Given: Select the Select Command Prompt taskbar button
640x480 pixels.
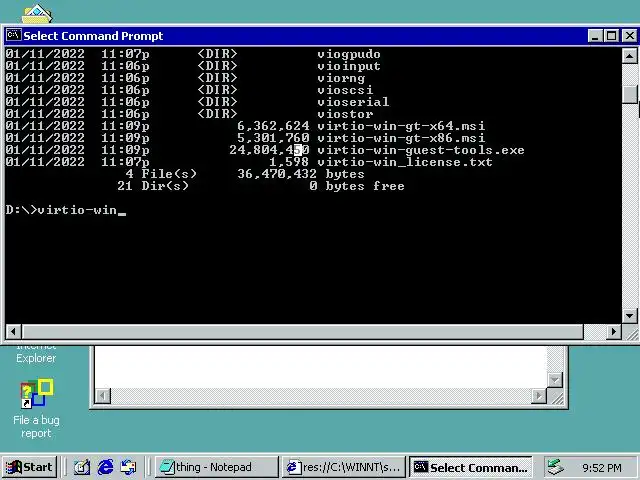Looking at the screenshot, I should click(471, 467).
